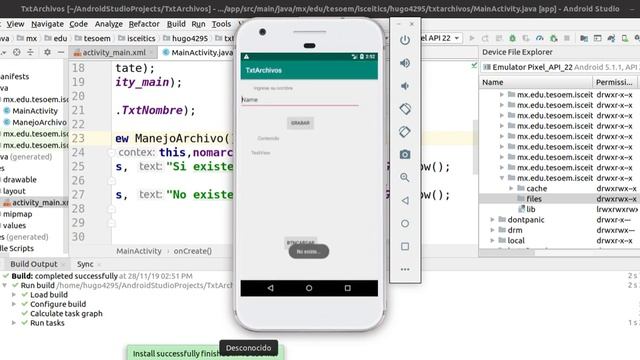The image size is (640, 360).
Task: Open the AVD Manager phone icon
Action: tap(624, 38)
